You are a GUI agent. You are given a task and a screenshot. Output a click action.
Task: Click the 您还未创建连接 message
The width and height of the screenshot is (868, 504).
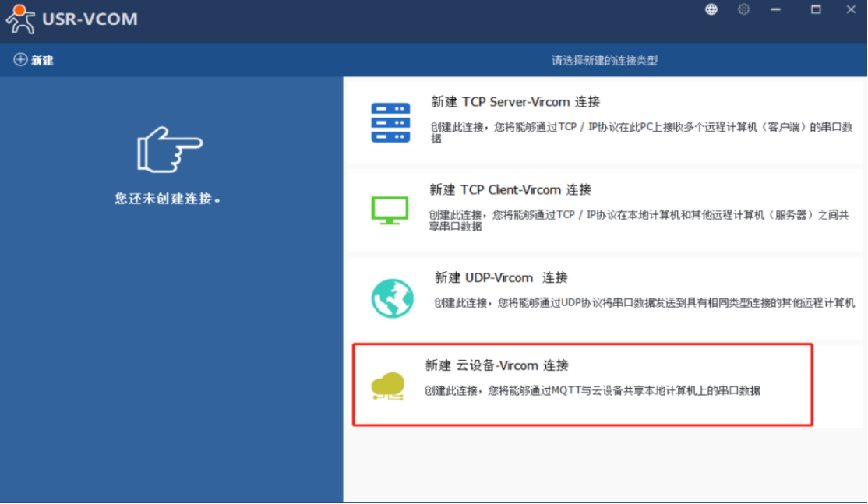pos(168,199)
